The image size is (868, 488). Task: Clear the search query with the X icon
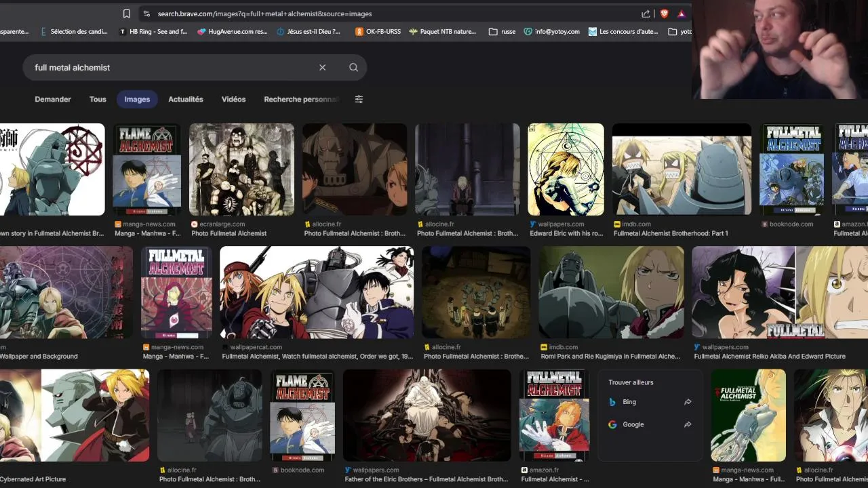[x=322, y=67]
